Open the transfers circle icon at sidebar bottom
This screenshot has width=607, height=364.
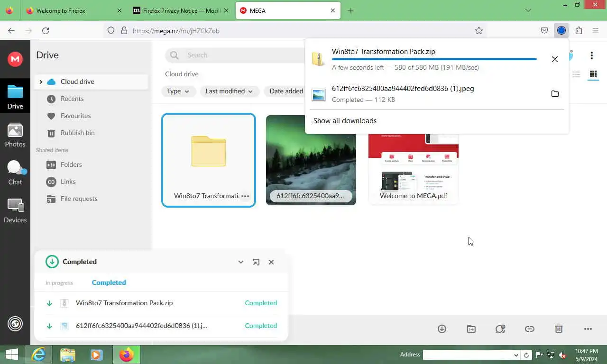click(15, 324)
